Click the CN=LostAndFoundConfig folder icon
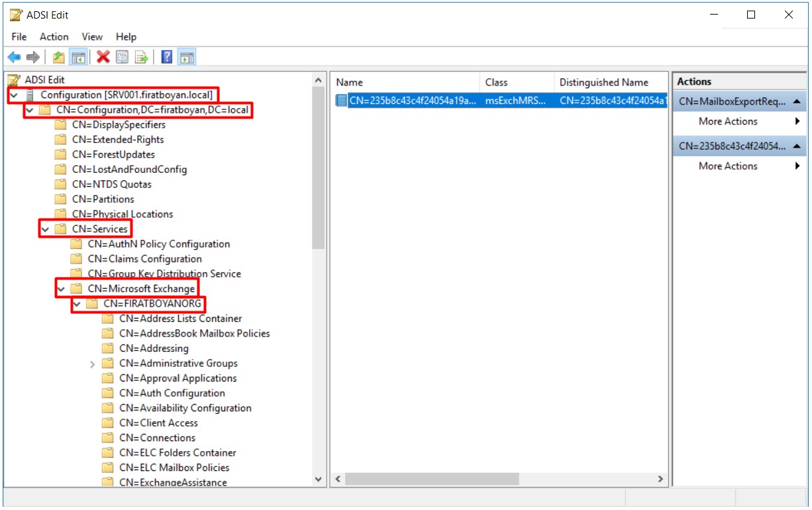Image resolution: width=812 pixels, height=510 pixels. click(x=61, y=170)
